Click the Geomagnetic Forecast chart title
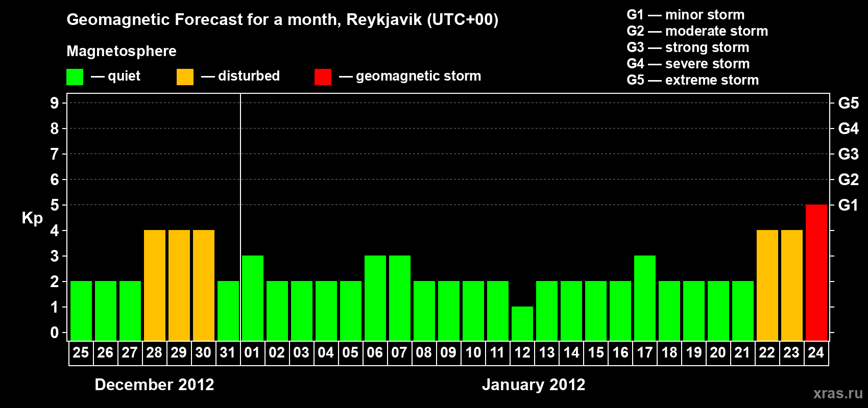 pos(282,20)
